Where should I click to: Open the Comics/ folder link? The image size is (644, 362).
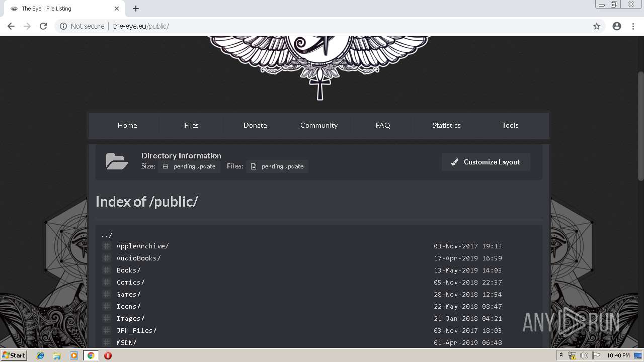[131, 282]
